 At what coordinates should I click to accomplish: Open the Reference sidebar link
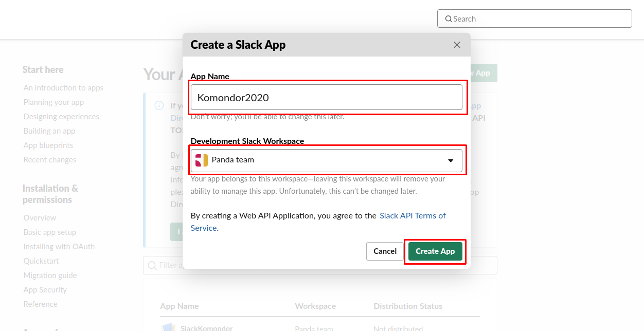(40, 304)
